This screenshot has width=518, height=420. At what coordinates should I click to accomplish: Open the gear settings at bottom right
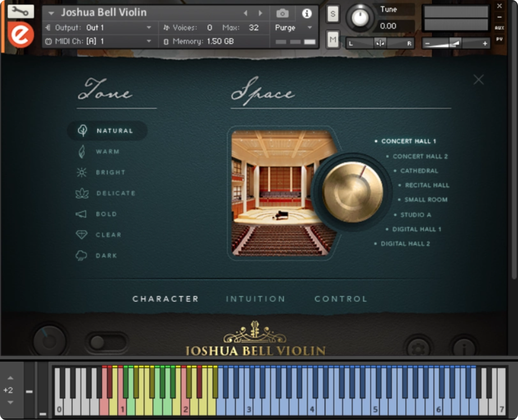pyautogui.click(x=418, y=348)
